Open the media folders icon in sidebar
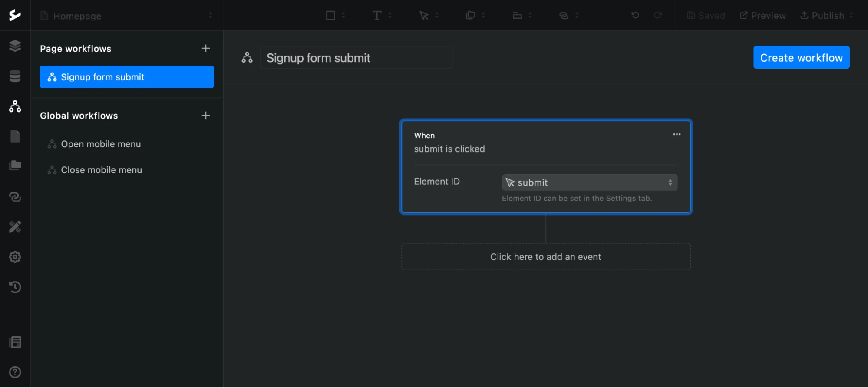Viewport: 868px width, 388px height. click(15, 165)
